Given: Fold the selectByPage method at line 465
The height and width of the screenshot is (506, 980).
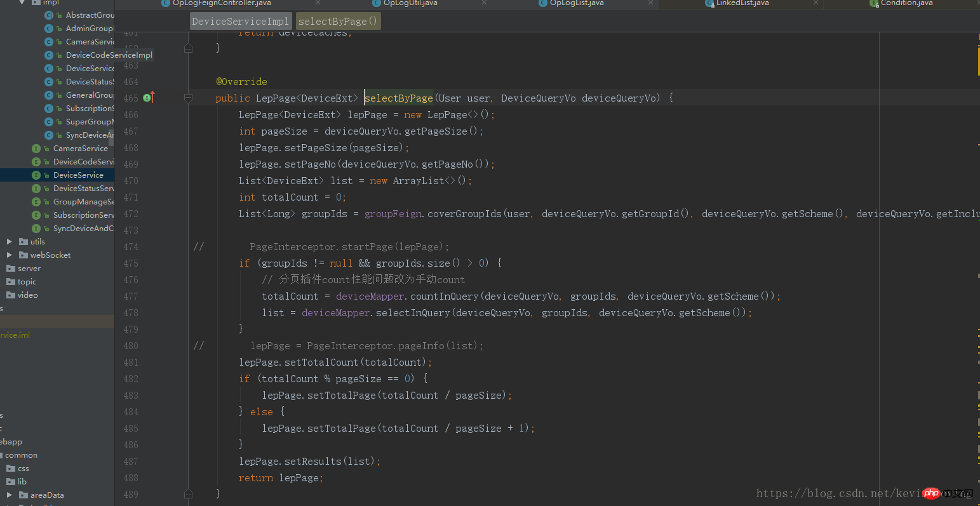Looking at the screenshot, I should click(x=188, y=98).
